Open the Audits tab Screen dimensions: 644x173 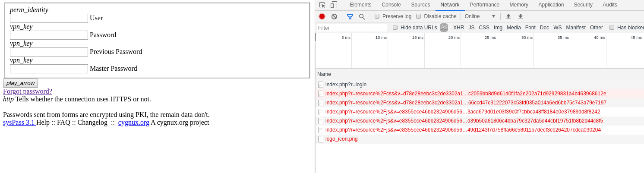[x=610, y=5]
